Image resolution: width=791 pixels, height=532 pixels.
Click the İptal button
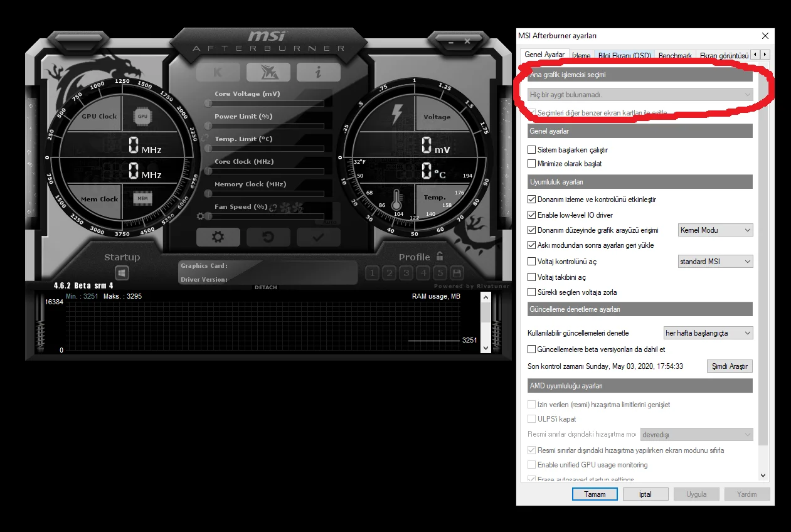coord(645,494)
